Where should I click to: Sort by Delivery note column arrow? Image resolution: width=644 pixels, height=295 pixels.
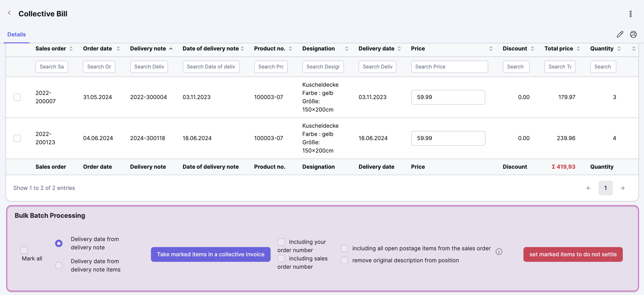(171, 49)
